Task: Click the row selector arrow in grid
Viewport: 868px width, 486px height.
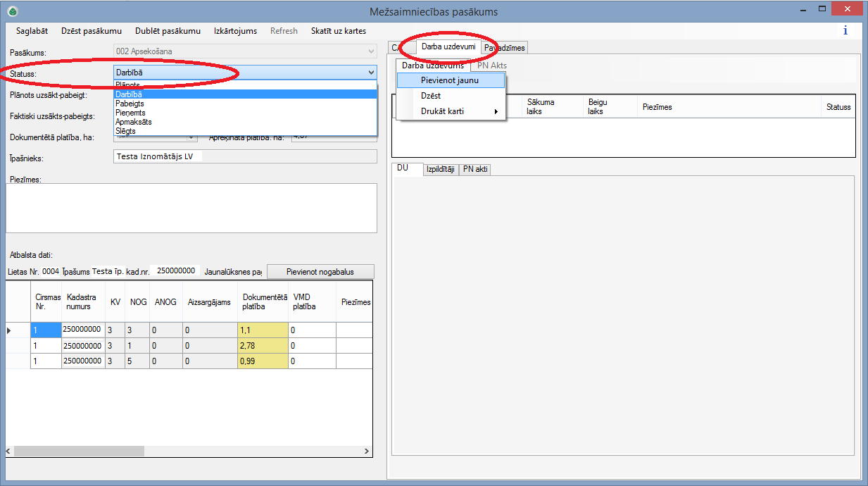Action: tap(10, 330)
